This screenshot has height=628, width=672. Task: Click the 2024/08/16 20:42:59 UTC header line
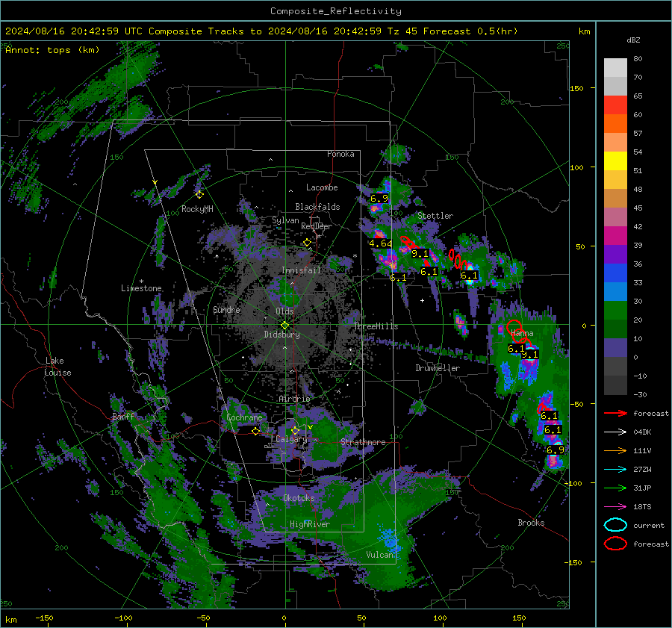[261, 31]
